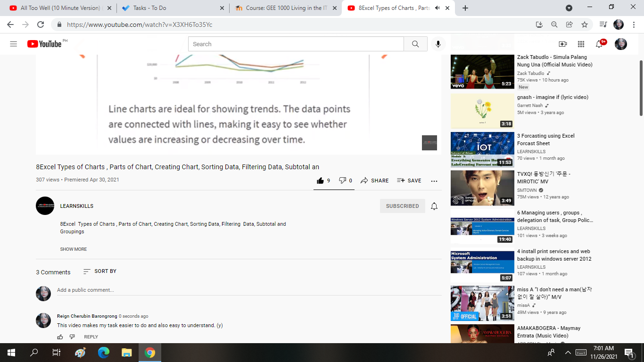Open the YouTube apps grid icon
644x362 pixels.
pos(581,44)
